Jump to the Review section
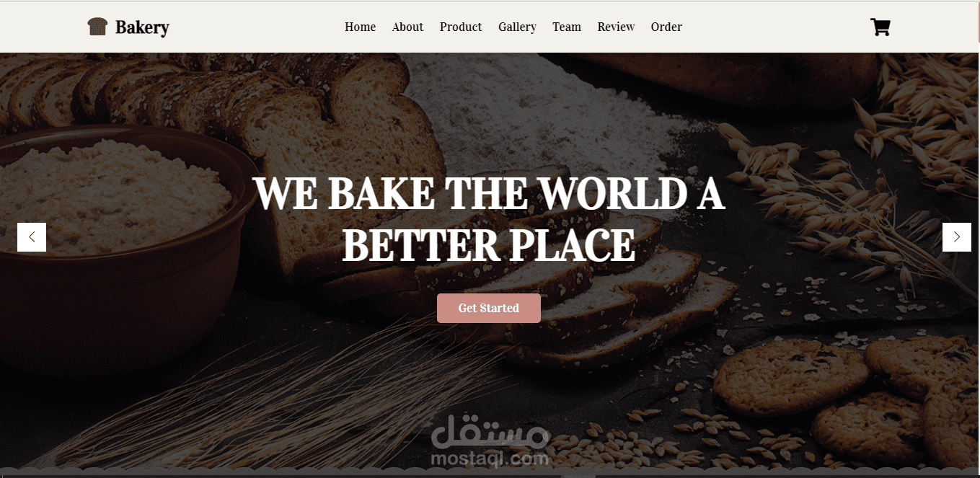980x478 pixels. click(616, 27)
